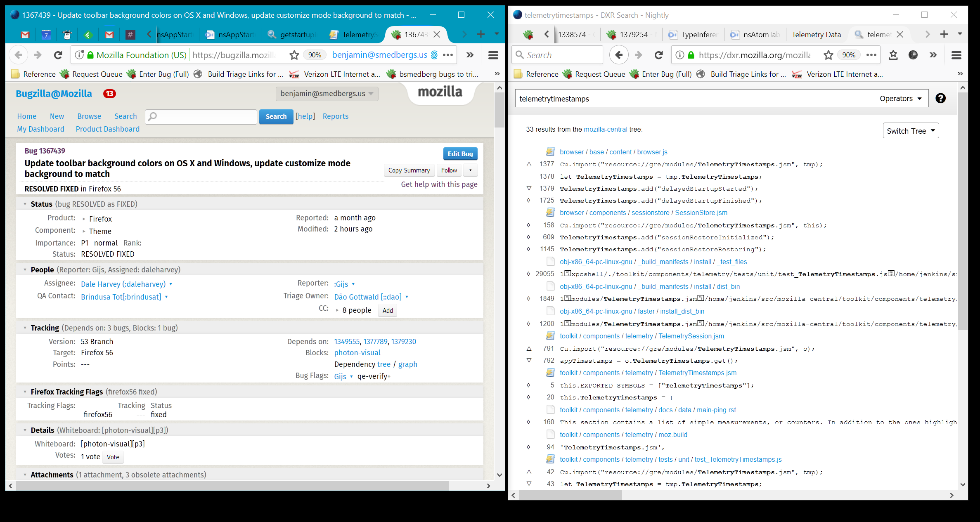The height and width of the screenshot is (522, 980).
Task: Click the Follow button
Action: click(449, 170)
